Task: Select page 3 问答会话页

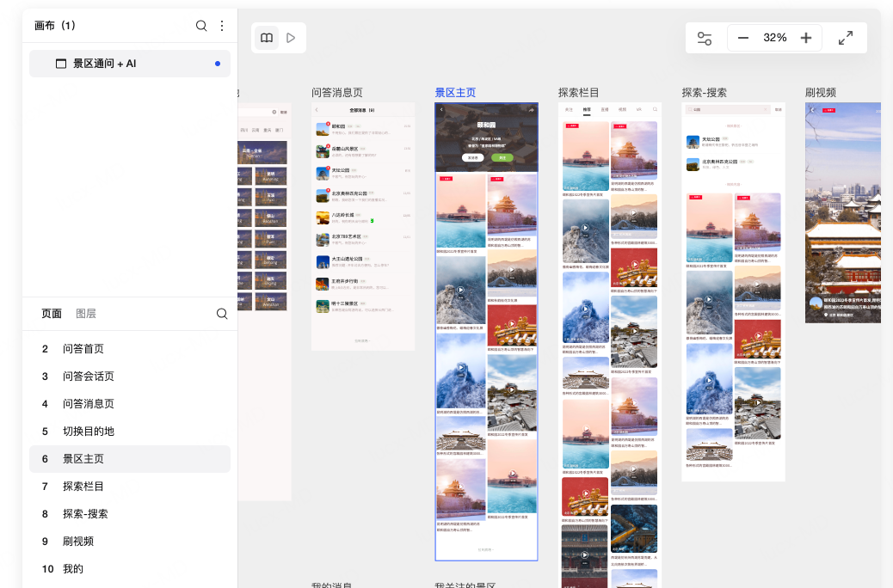Action: click(130, 377)
